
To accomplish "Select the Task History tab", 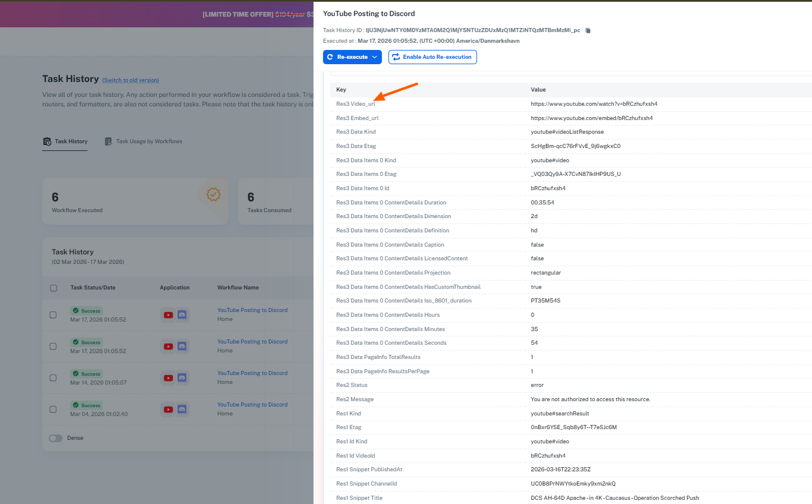I will click(71, 141).
